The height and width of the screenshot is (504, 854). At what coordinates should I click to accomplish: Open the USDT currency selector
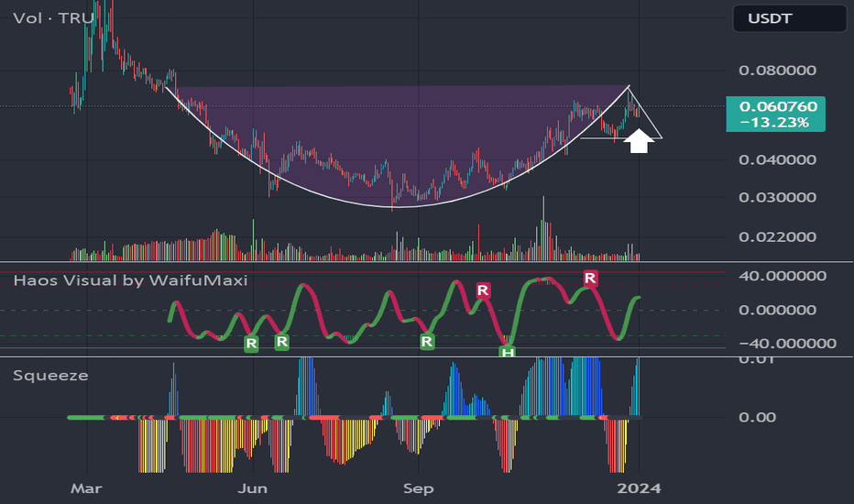coord(789,18)
